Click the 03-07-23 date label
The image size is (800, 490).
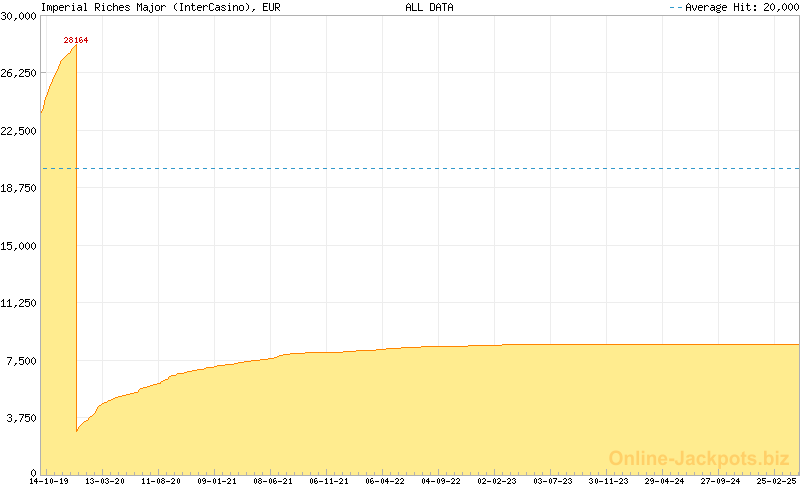tap(553, 481)
